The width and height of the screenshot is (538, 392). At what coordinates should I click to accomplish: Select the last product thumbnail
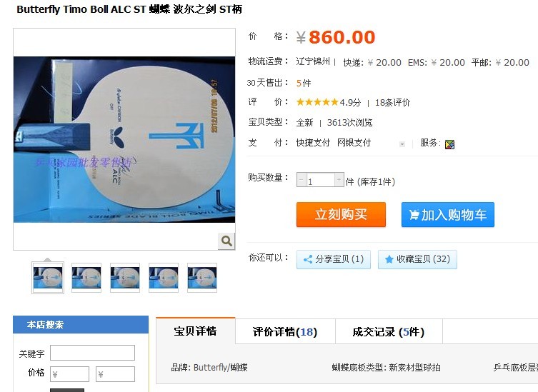click(x=202, y=278)
